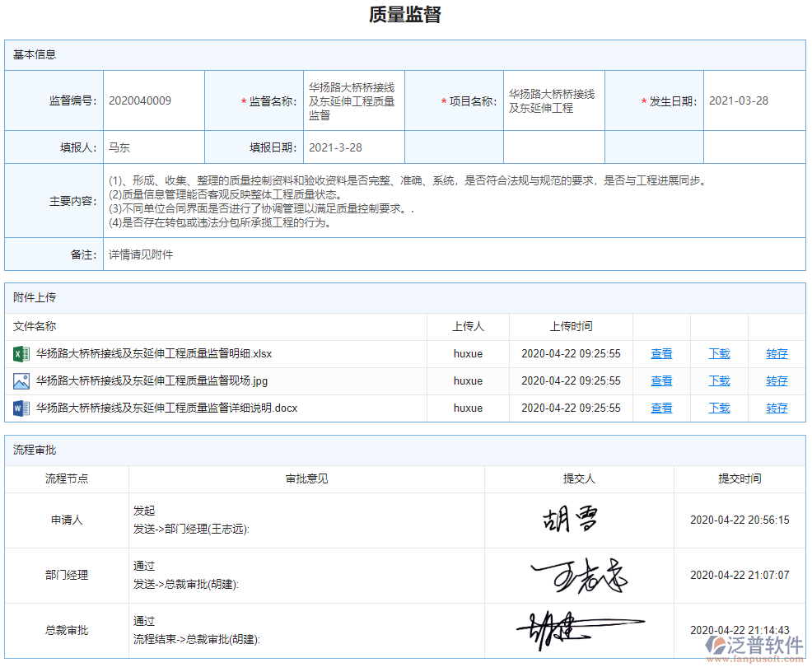
Task: Download the 质量监督现场.jpg image
Action: click(x=719, y=381)
